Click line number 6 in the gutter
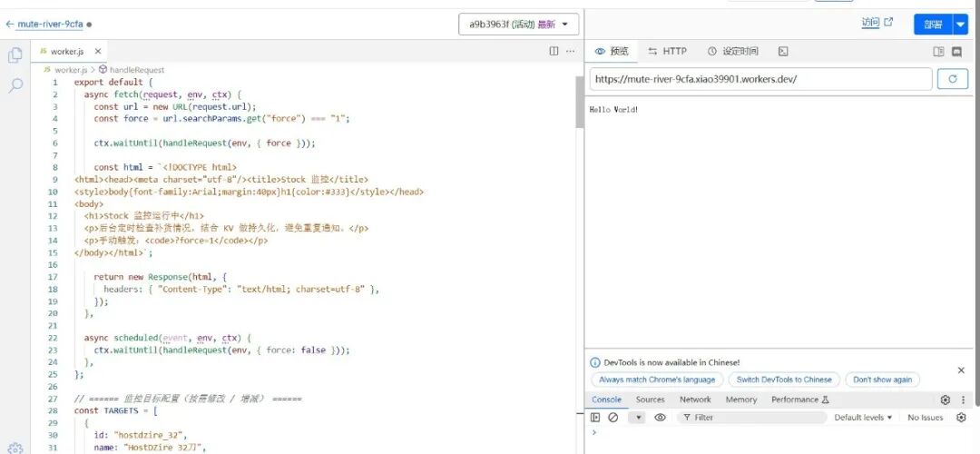The image size is (980, 454). click(x=55, y=143)
